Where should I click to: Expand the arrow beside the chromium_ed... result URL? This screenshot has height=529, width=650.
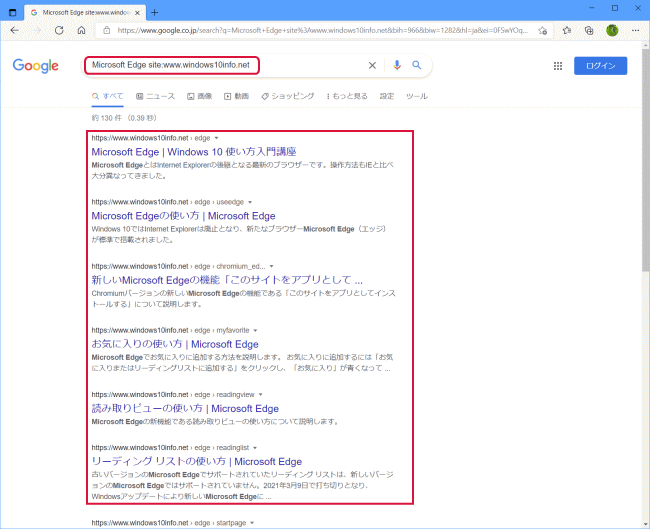(x=272, y=266)
